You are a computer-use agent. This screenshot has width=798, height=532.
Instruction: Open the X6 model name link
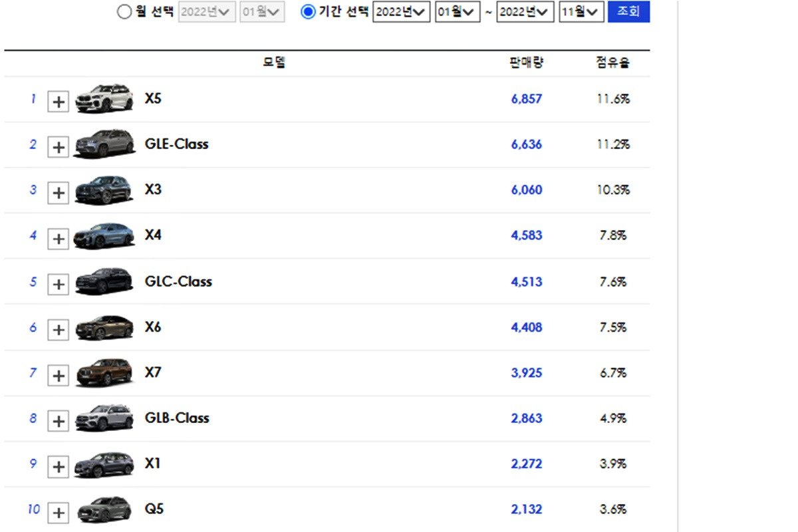pos(153,327)
